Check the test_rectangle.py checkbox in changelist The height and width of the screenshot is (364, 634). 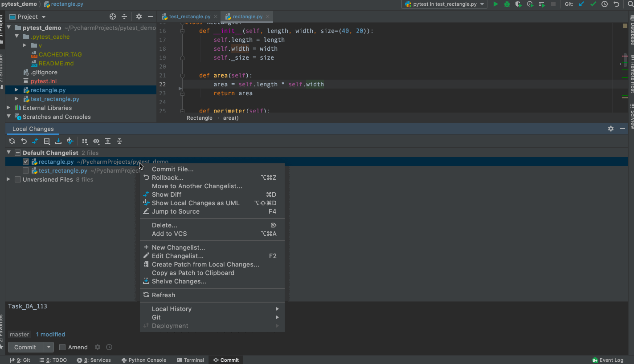(x=26, y=170)
